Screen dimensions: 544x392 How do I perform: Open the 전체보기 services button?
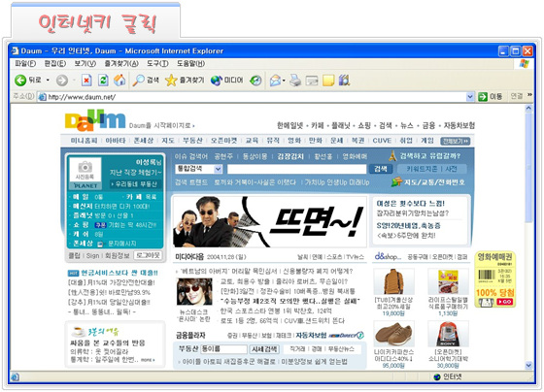click(x=456, y=141)
